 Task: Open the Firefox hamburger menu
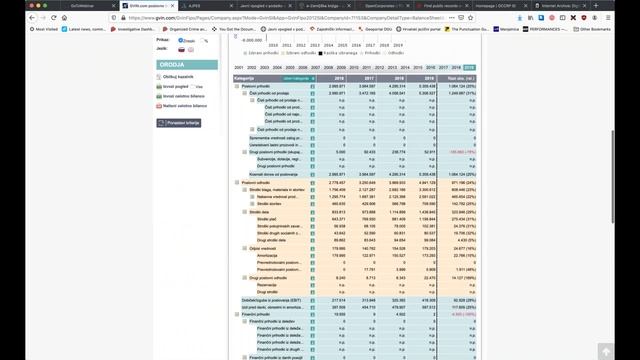point(608,18)
